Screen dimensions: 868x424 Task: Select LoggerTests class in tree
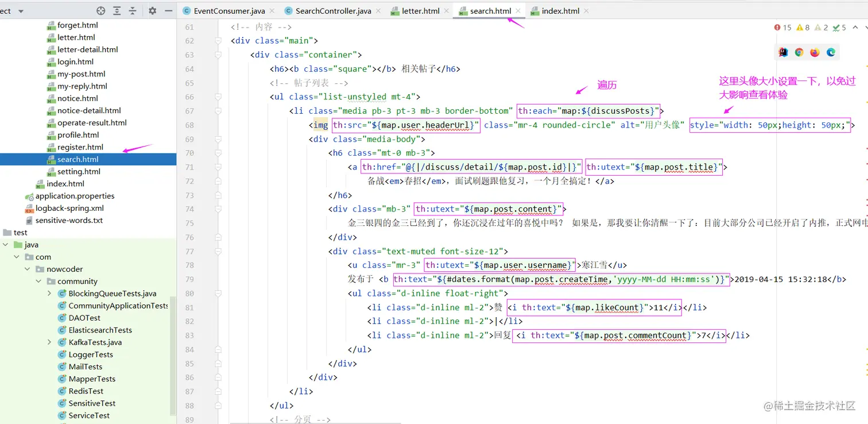point(91,354)
